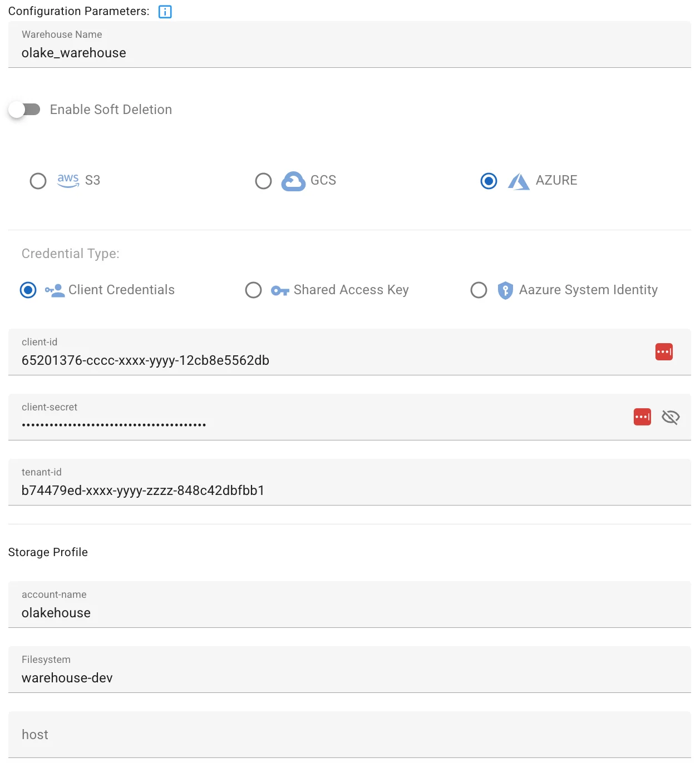Click the Azure logo icon
The width and height of the screenshot is (700, 763).
pyautogui.click(x=519, y=181)
